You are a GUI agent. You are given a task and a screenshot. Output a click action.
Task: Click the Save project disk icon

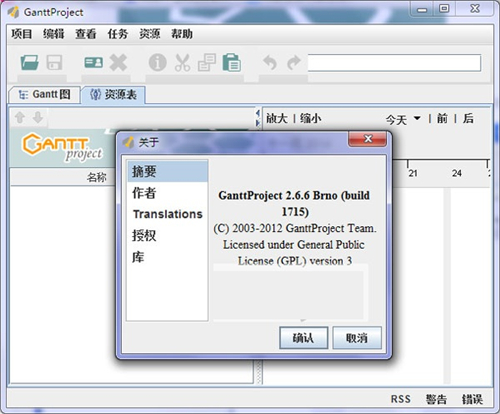pyautogui.click(x=54, y=62)
